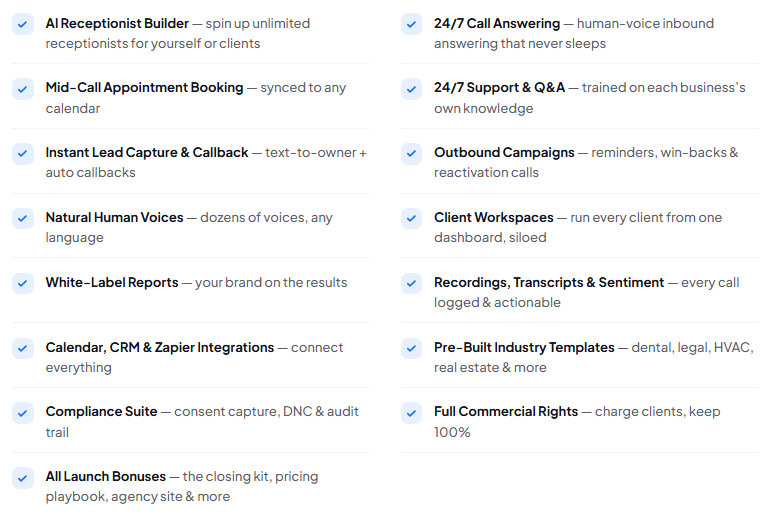Click the Outbound Campaigns bold title
This screenshot has height=517, width=776.
click(x=504, y=153)
